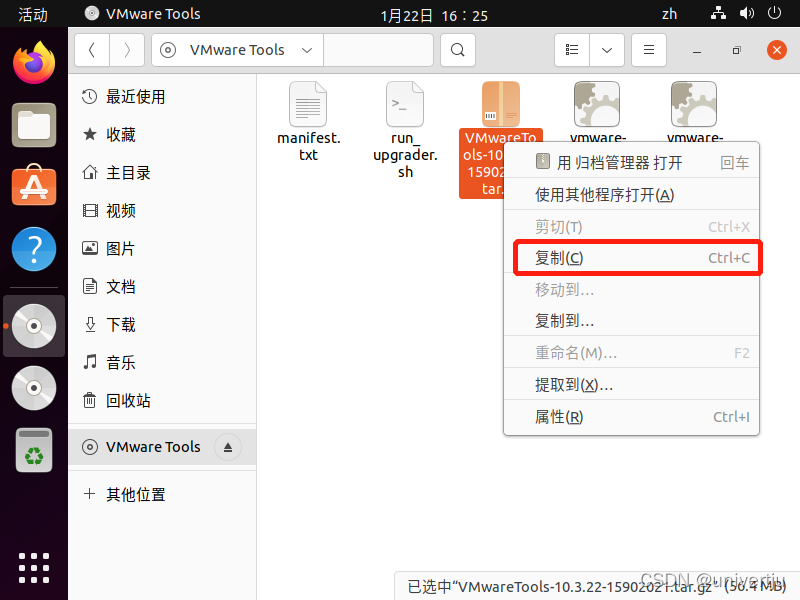Open Downloads (下载) folder in sidebar
This screenshot has height=600, width=800.
coord(162,324)
